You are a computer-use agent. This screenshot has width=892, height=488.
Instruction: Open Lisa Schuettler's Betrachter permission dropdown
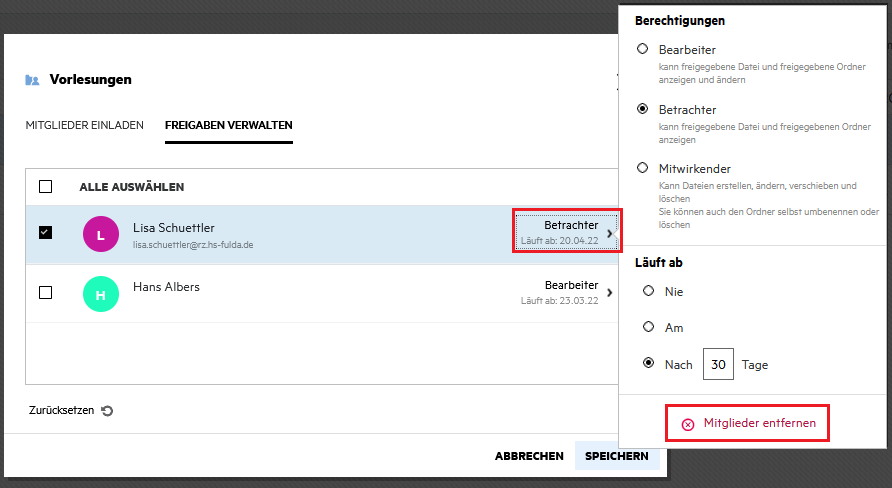567,232
